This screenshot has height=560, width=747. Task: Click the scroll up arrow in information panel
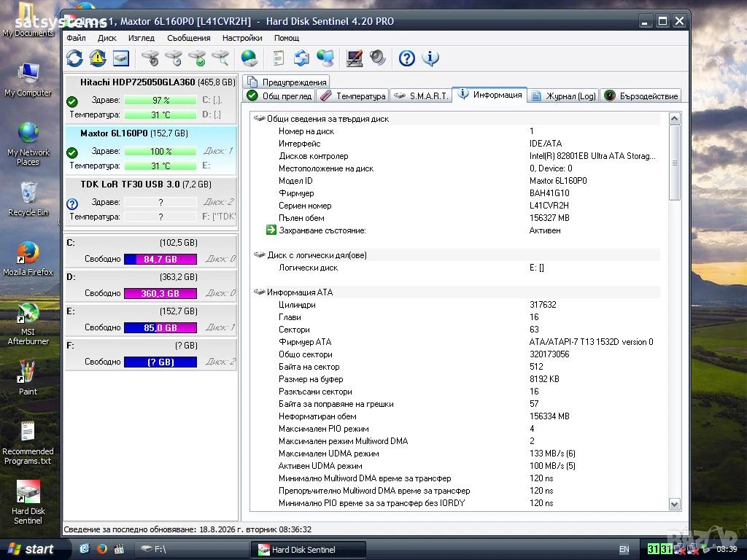(x=675, y=119)
